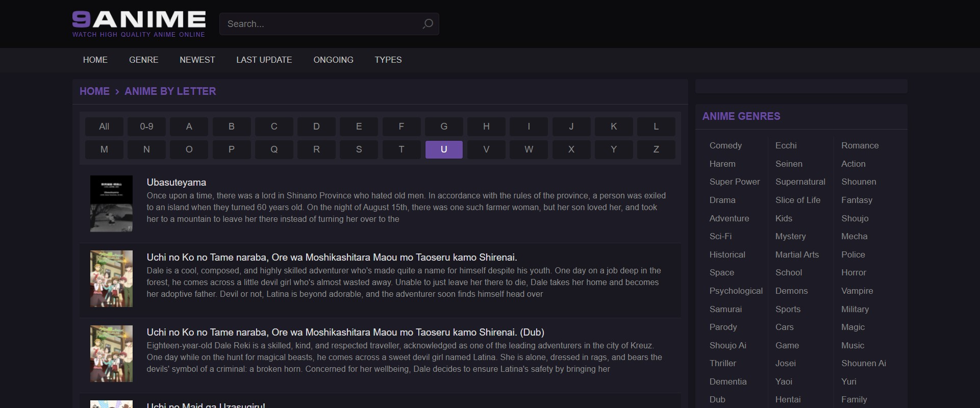This screenshot has height=408, width=980.
Task: Filter anime by letter V
Action: tap(486, 149)
